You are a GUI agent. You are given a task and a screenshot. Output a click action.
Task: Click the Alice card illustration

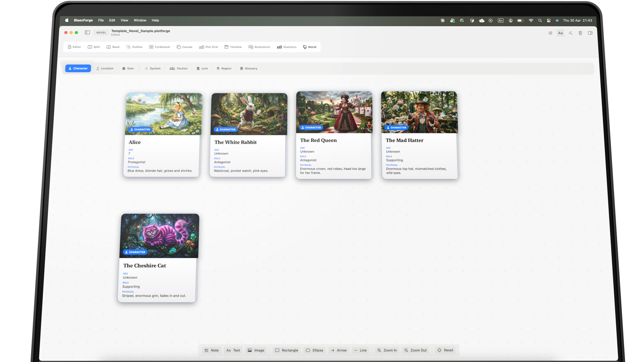[x=164, y=114]
